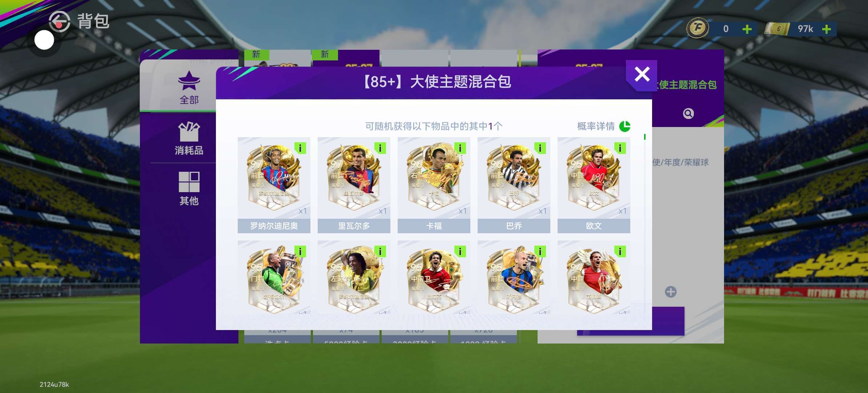Add coins with plus next to 97k
The image size is (868, 393).
(826, 29)
